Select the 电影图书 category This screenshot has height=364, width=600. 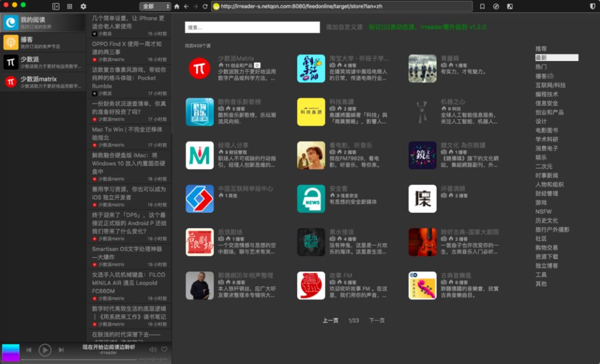pyautogui.click(x=547, y=130)
